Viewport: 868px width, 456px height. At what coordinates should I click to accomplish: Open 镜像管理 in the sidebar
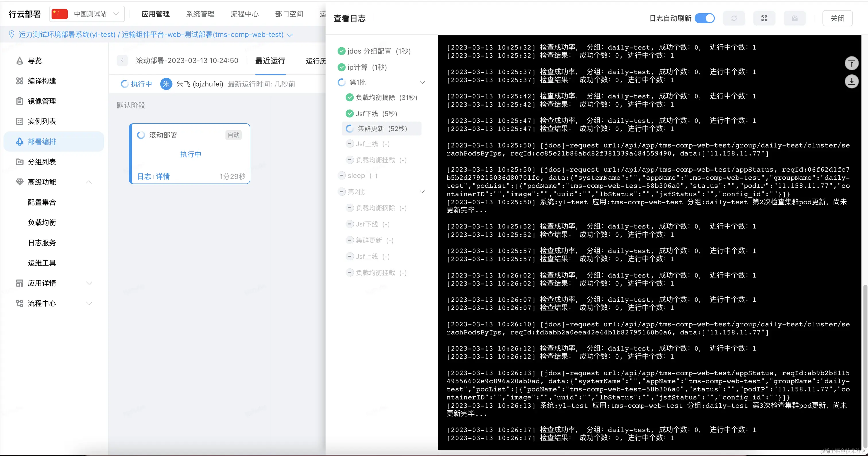pyautogui.click(x=41, y=101)
